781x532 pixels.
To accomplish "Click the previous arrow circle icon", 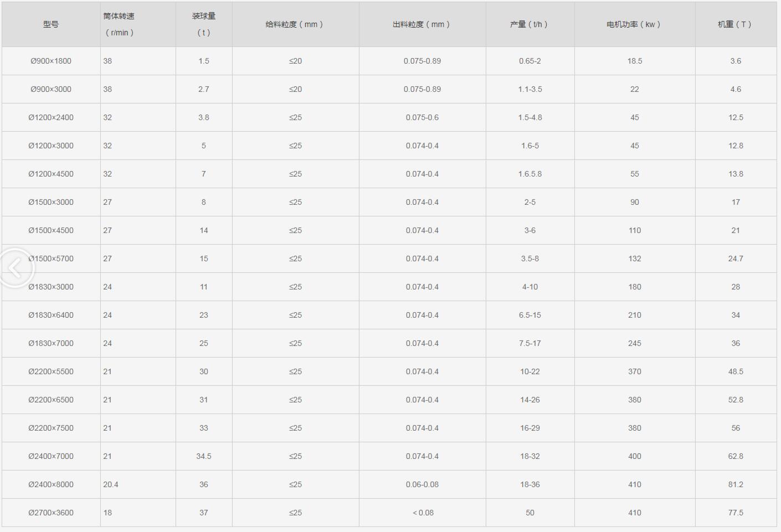I will point(16,268).
